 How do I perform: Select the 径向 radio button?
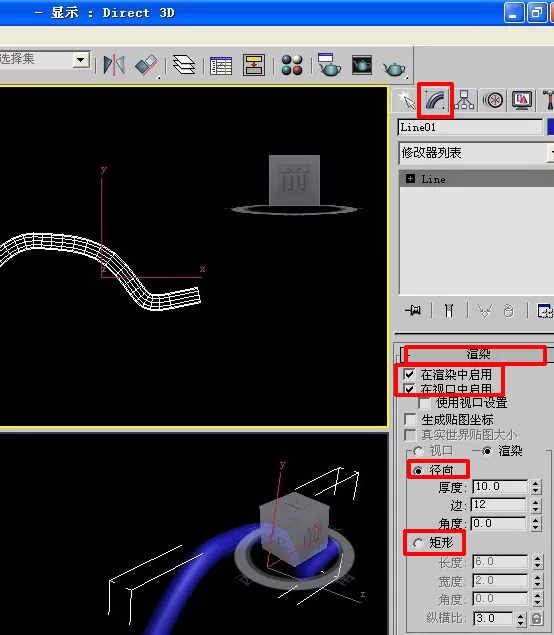[x=418, y=470]
